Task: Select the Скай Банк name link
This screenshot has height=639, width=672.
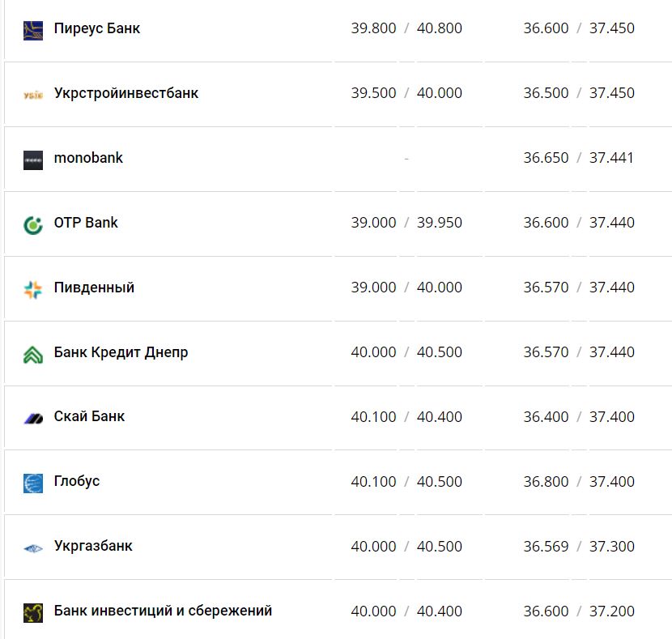Action: pos(89,416)
